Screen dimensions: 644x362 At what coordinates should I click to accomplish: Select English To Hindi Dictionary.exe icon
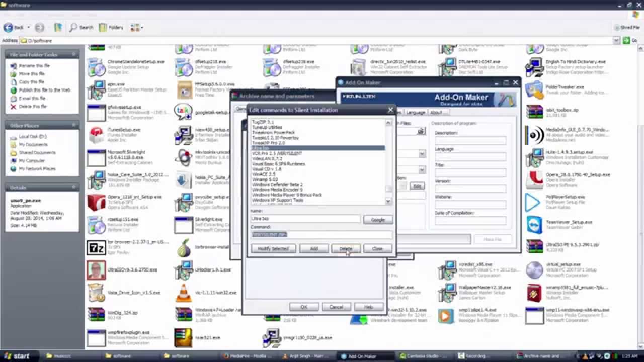[534, 67]
